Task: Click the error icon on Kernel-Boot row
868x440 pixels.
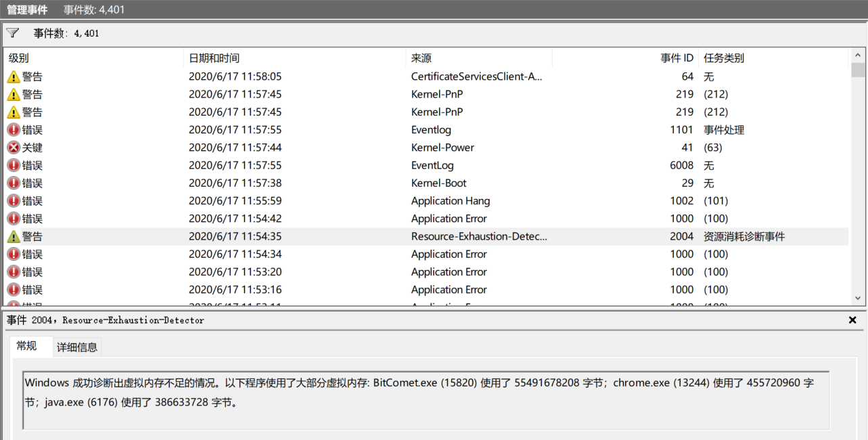Action: (14, 183)
